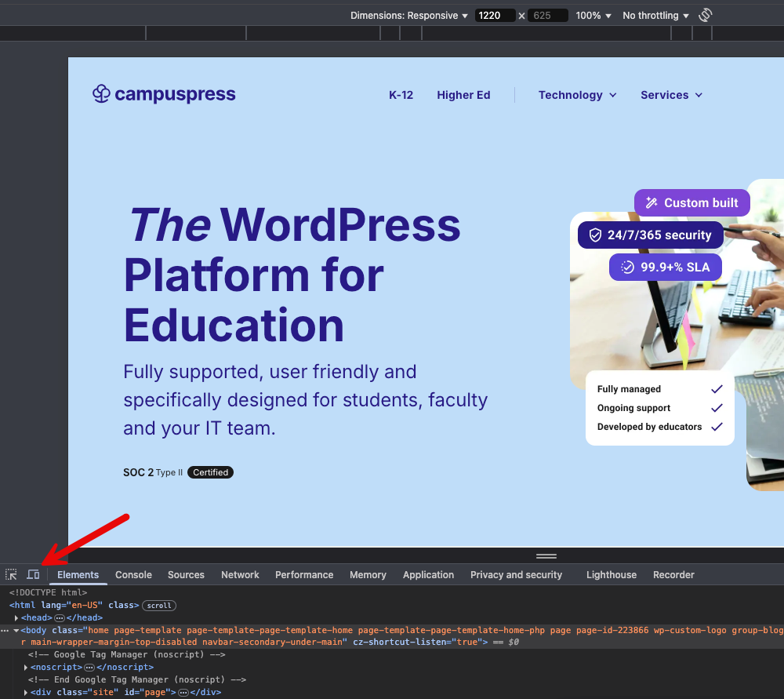Click the "Developed by educators" checklist item
Viewport: 784px width, 699px height.
660,427
